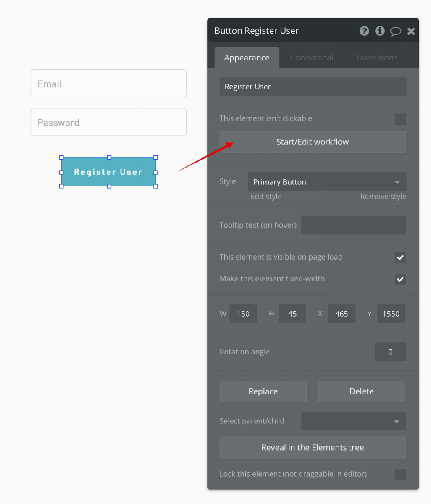Open the Transitions tab
The width and height of the screenshot is (431, 504).
coord(376,57)
